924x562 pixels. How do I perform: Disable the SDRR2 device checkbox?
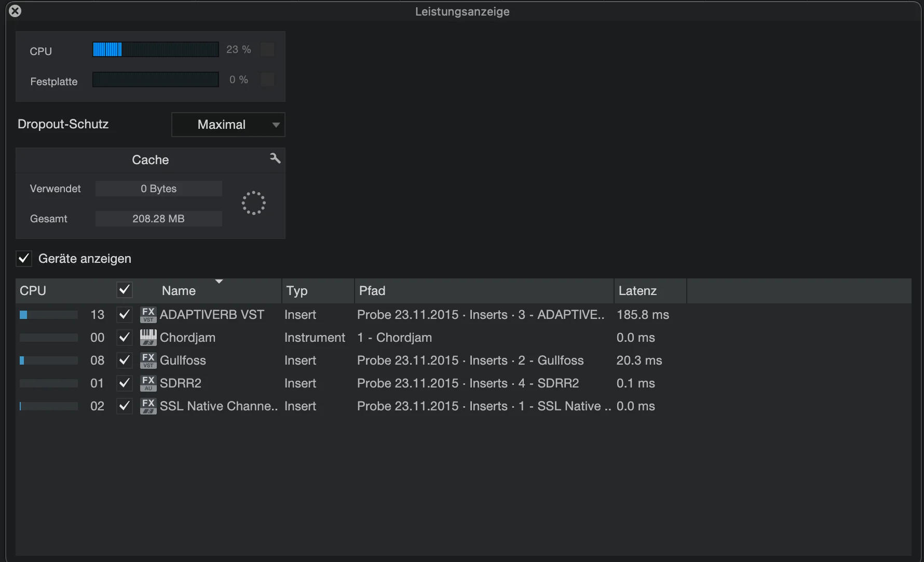[124, 383]
